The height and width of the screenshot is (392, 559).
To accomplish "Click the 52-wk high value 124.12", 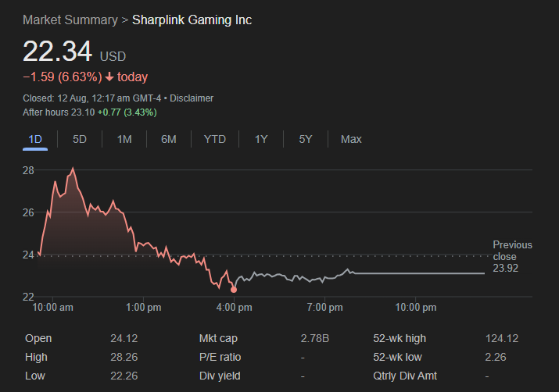I will click(501, 339).
